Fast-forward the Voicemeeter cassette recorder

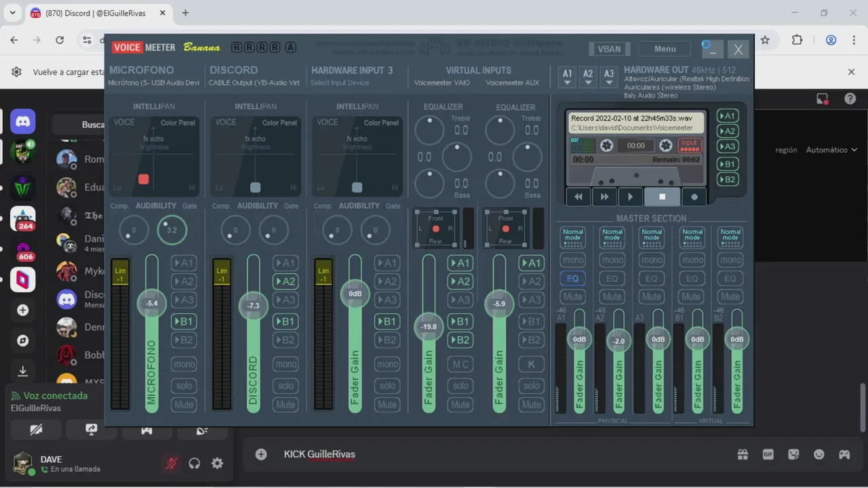[x=604, y=197]
